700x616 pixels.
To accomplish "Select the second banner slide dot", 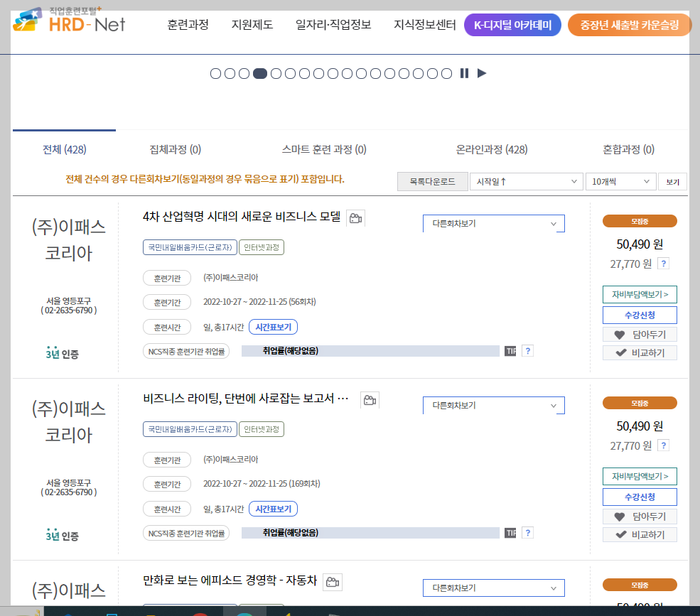I will 230,74.
